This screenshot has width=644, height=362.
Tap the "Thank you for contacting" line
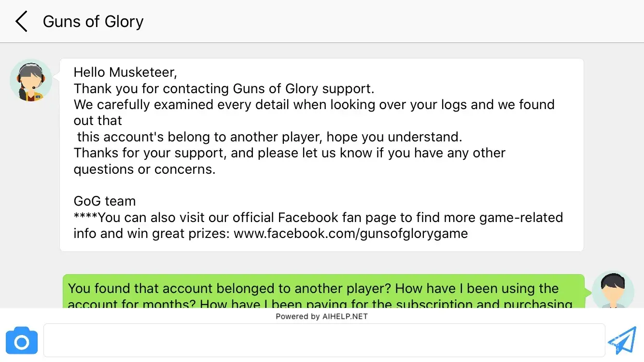coord(224,89)
